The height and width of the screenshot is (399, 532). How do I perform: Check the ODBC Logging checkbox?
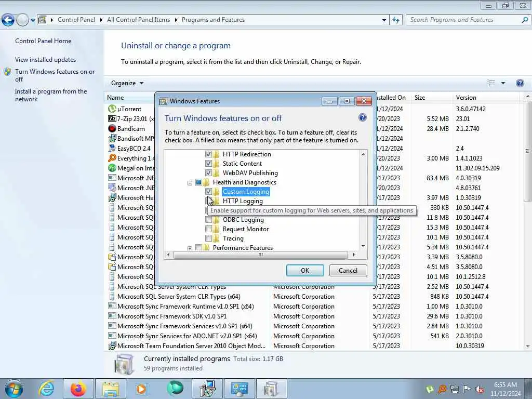[208, 220]
